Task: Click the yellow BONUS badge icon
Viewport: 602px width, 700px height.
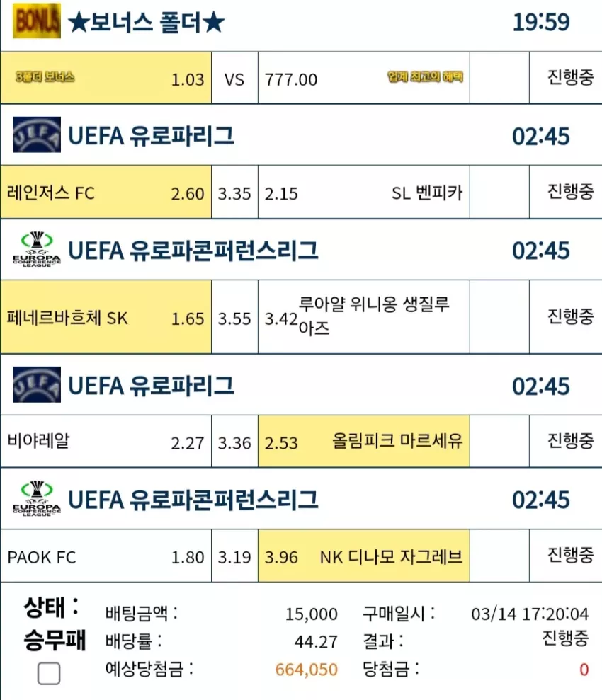Action: 37,21
